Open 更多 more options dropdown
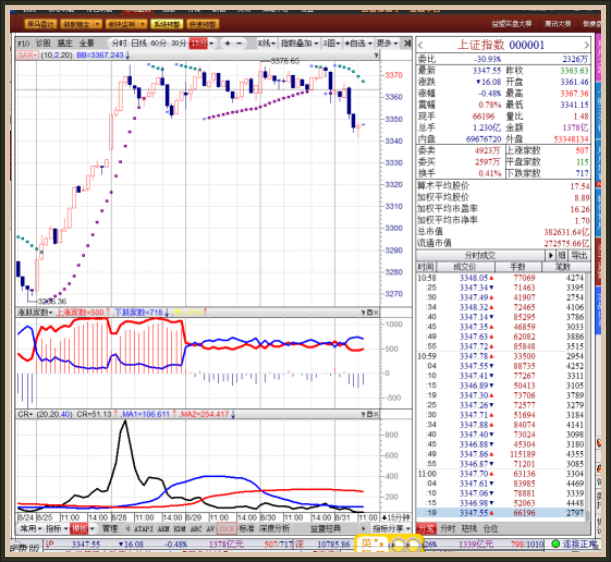Viewport: 611px width, 562px height. tap(387, 43)
